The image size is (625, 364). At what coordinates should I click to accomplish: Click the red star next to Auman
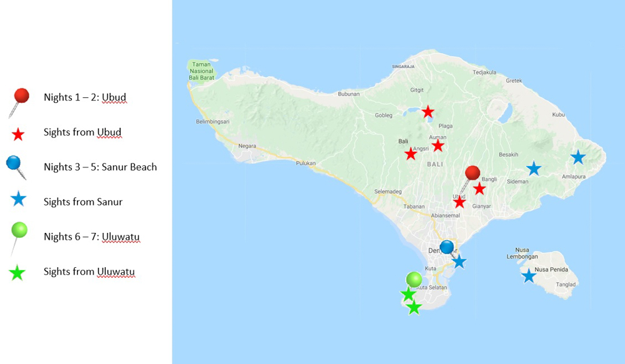tap(438, 145)
